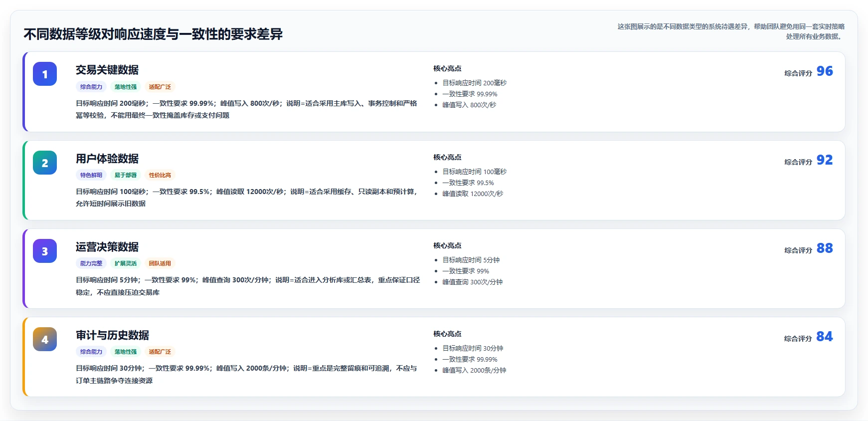The width and height of the screenshot is (868, 421).
Task: Click the number 1 rank badge
Action: (x=45, y=74)
